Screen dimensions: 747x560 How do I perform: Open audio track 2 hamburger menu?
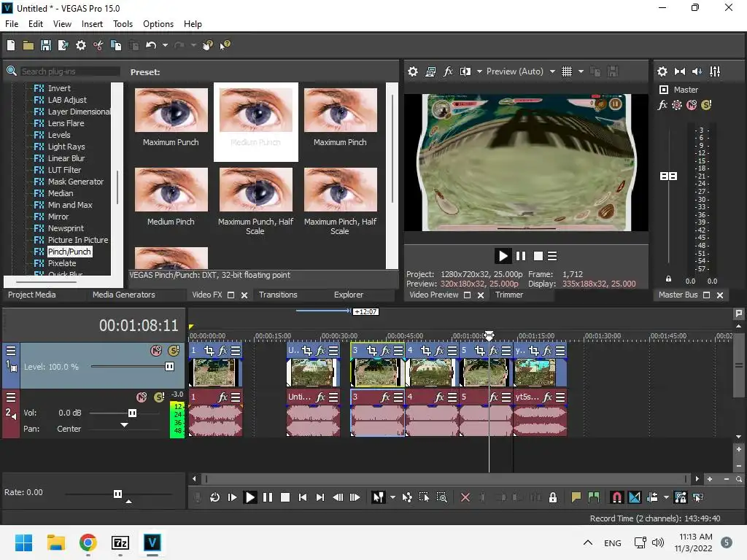pyautogui.click(x=11, y=397)
